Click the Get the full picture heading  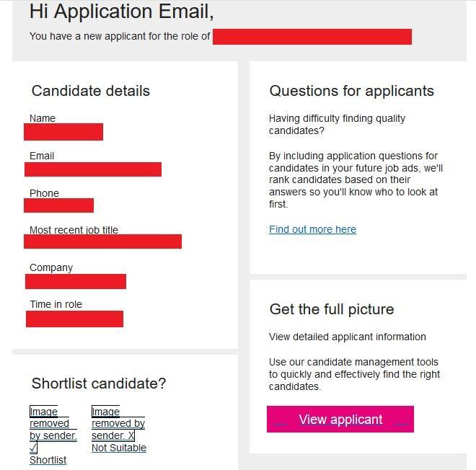point(332,309)
